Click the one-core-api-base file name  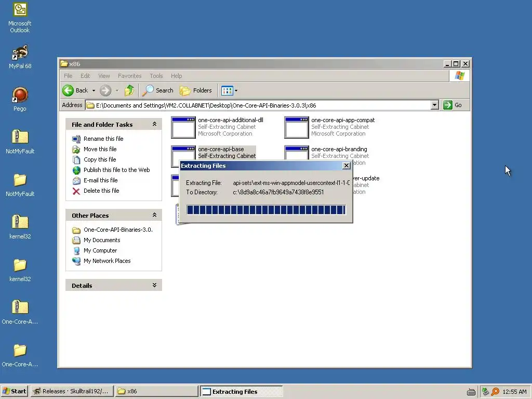pos(221,149)
